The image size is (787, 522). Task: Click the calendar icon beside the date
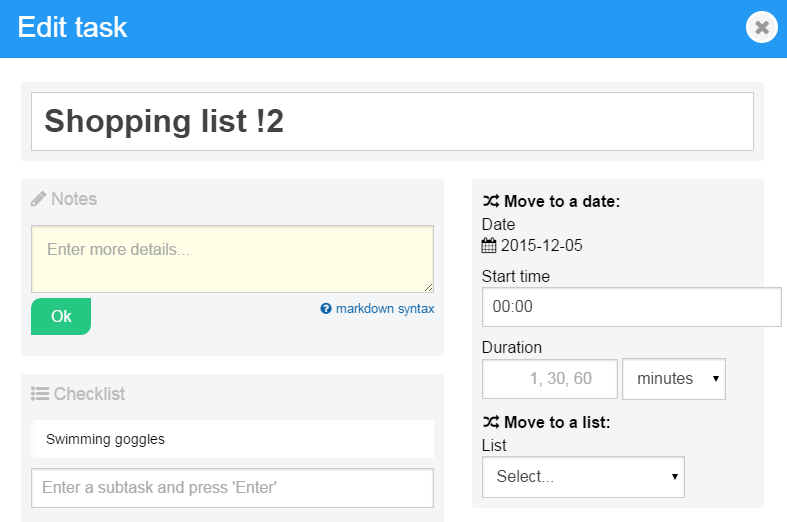(x=489, y=246)
